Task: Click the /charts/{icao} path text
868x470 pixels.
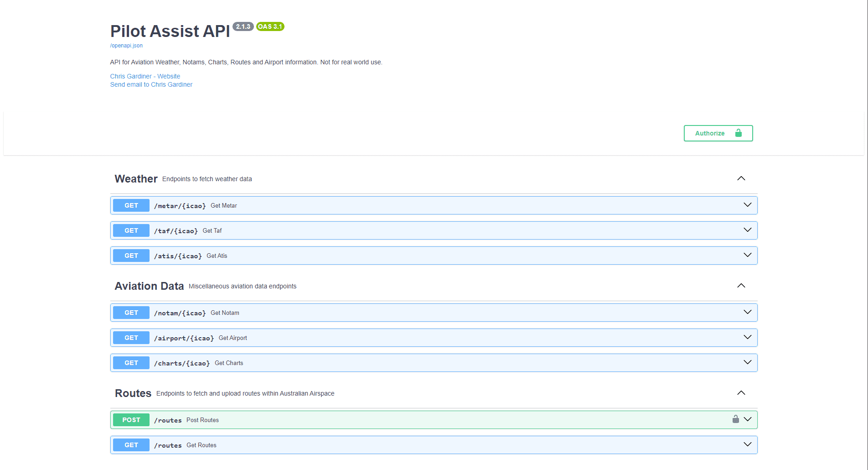Action: click(x=182, y=363)
